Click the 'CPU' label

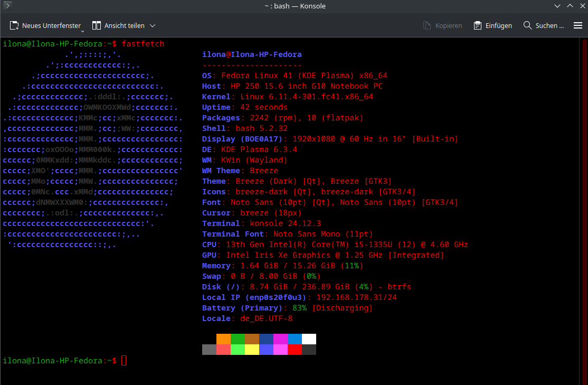[x=209, y=245]
